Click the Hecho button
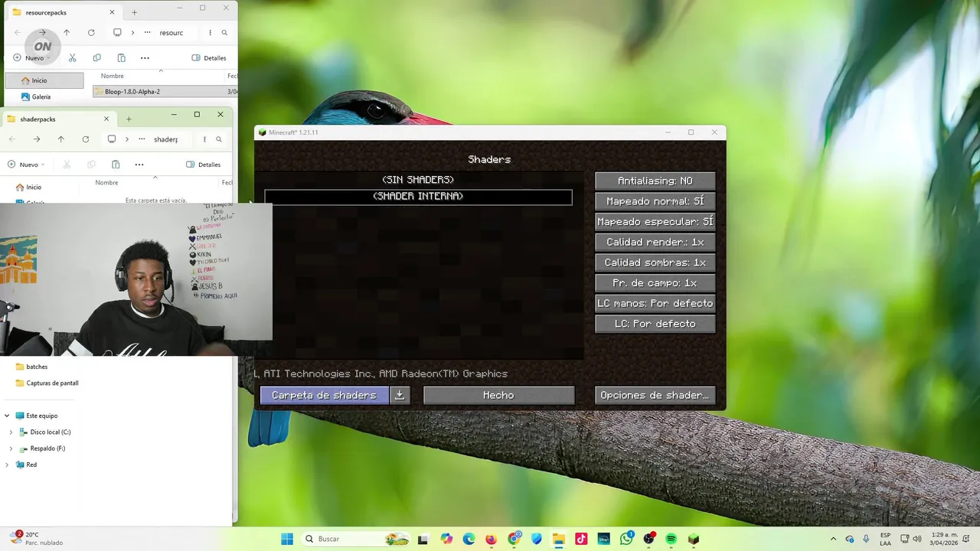 (x=498, y=395)
